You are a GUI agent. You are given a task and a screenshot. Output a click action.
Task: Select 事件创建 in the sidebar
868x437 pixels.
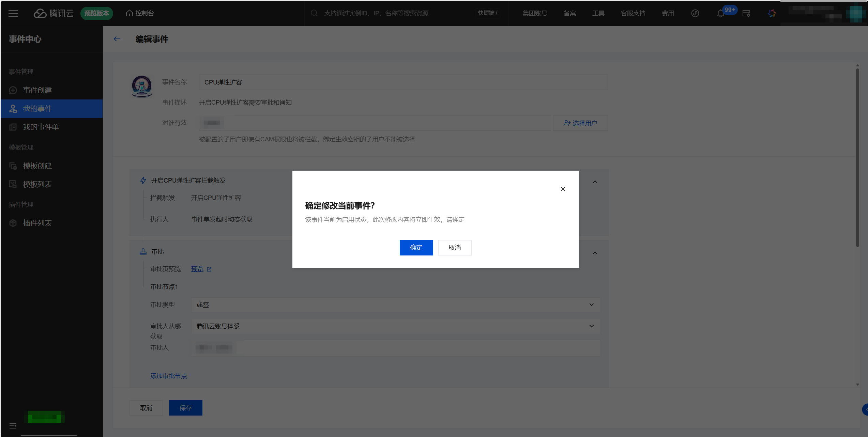[37, 90]
